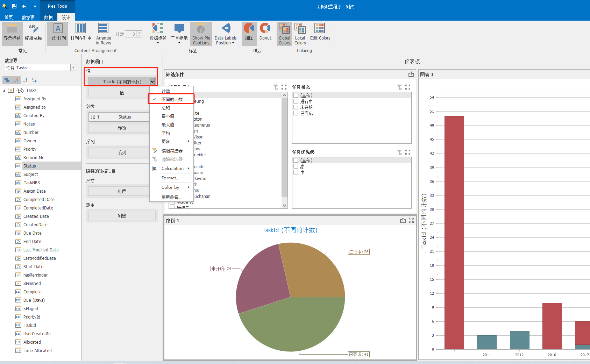The height and width of the screenshot is (364, 590).
Task: Clear filter on 任务优先级 list
Action: [x=399, y=152]
